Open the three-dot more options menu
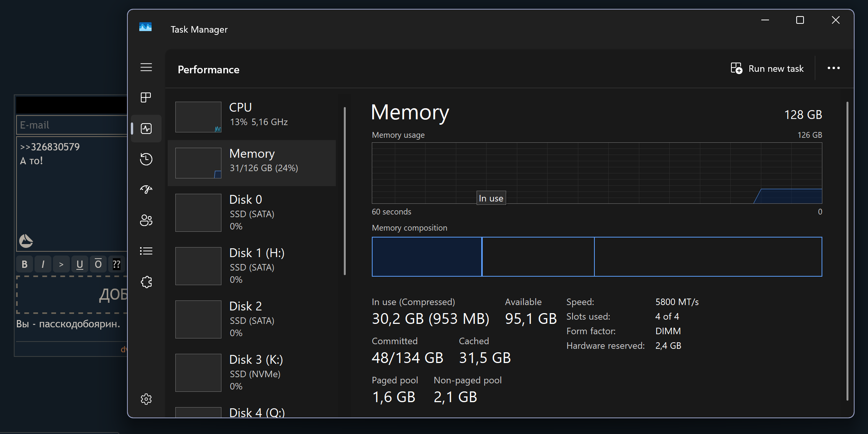This screenshot has width=868, height=434. 833,68
